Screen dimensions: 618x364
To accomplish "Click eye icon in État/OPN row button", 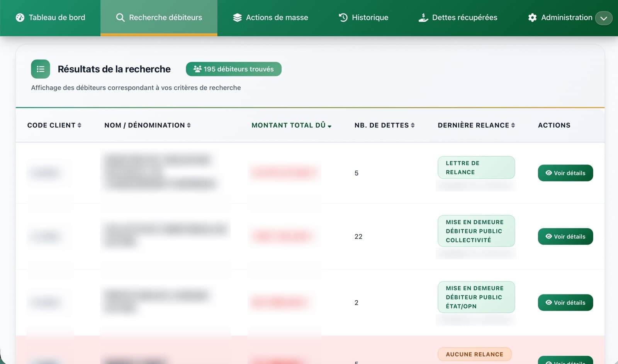I will point(548,303).
